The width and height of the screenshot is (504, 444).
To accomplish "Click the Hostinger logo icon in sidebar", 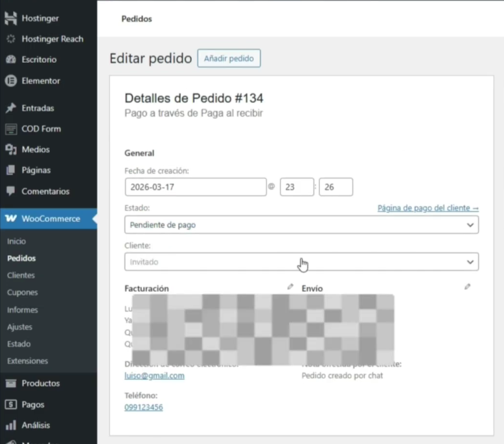I will point(10,18).
